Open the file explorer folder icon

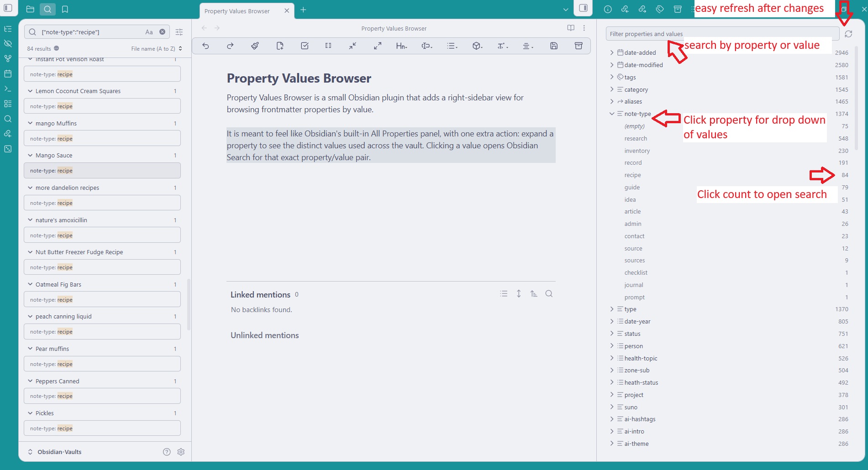click(x=31, y=9)
